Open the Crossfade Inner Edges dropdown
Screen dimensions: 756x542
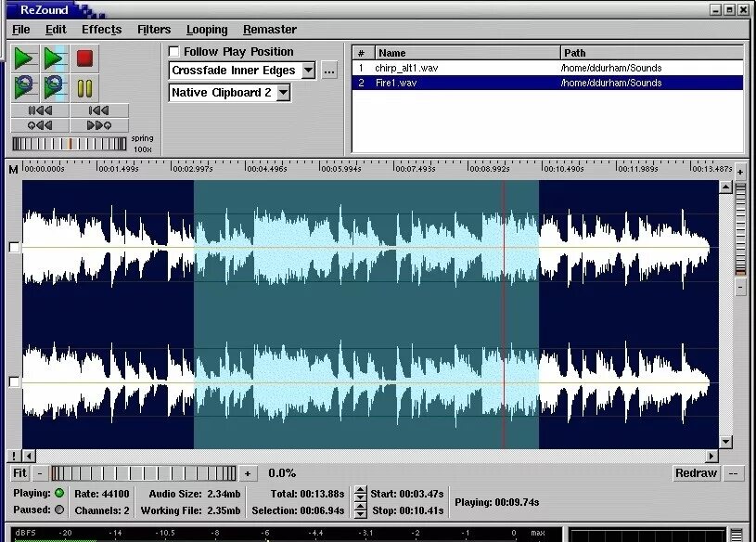242,71
